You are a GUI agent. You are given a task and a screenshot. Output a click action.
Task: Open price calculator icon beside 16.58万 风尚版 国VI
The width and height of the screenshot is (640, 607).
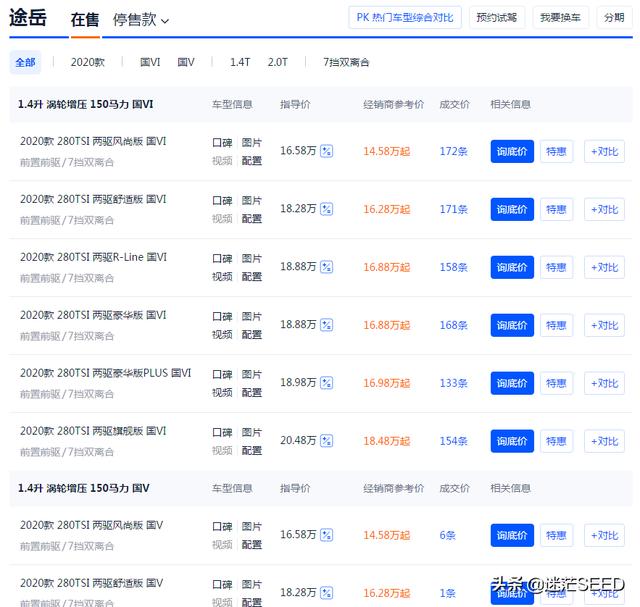click(x=327, y=151)
